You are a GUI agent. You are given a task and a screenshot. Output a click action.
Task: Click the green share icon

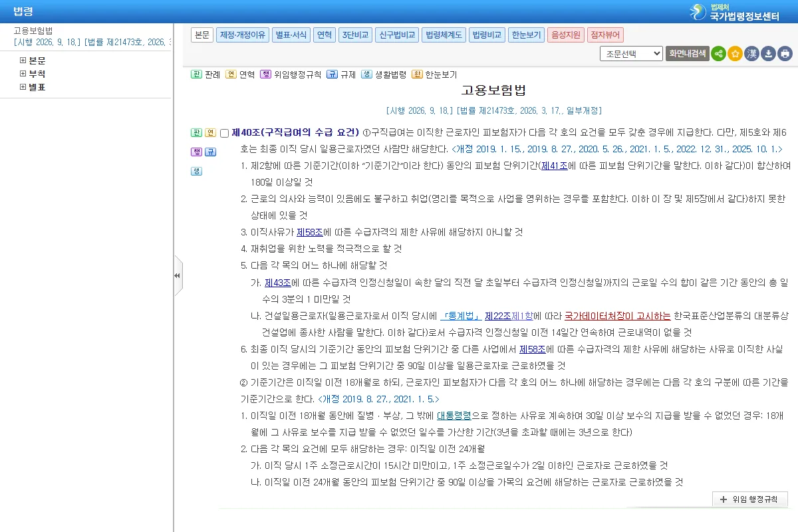[x=718, y=54]
